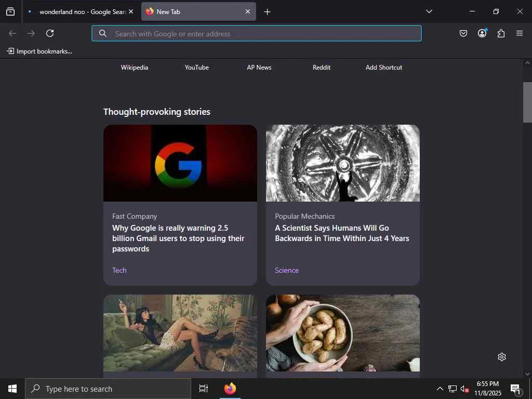The width and height of the screenshot is (532, 399).
Task: Click Import bookmarks in bookmarks toolbar
Action: tap(39, 51)
